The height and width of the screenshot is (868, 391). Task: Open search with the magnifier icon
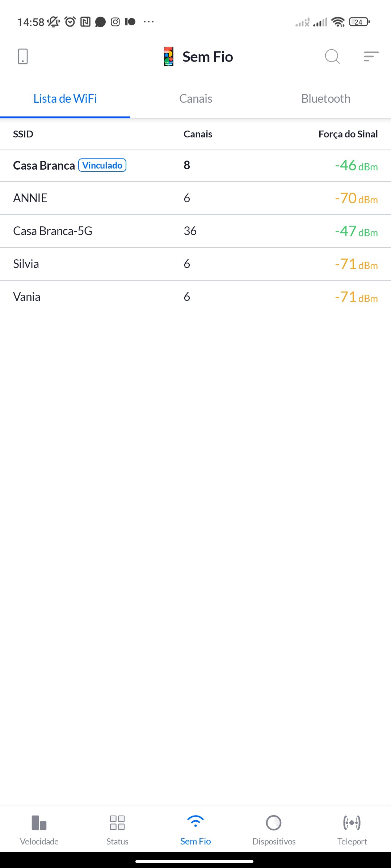pos(332,57)
